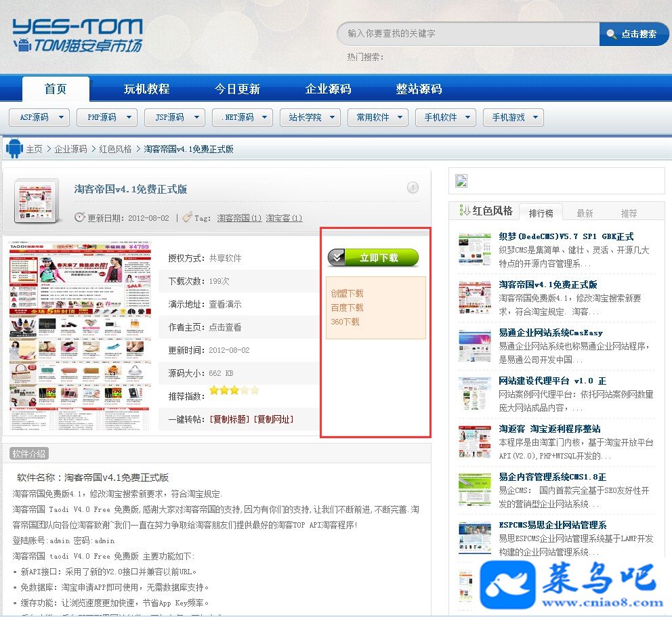This screenshot has height=617, width=672.
Task: Click the 织梦 DedeCMS thumbnail in ranking list
Action: (474, 249)
